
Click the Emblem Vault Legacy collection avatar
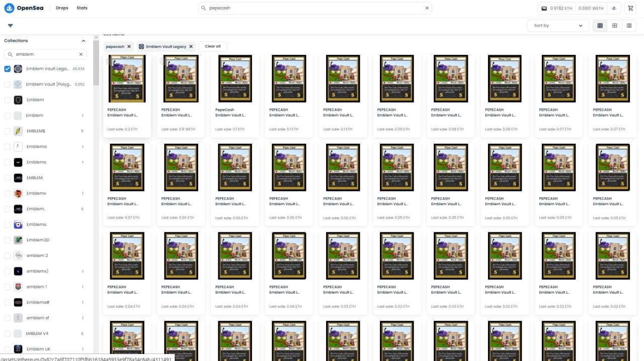tap(18, 69)
